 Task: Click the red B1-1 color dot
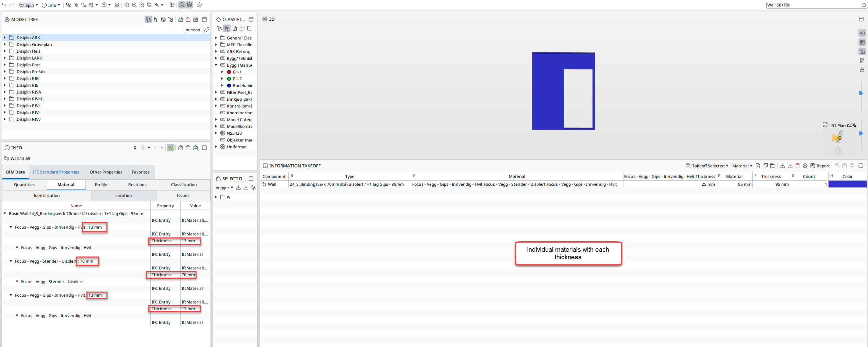229,72
